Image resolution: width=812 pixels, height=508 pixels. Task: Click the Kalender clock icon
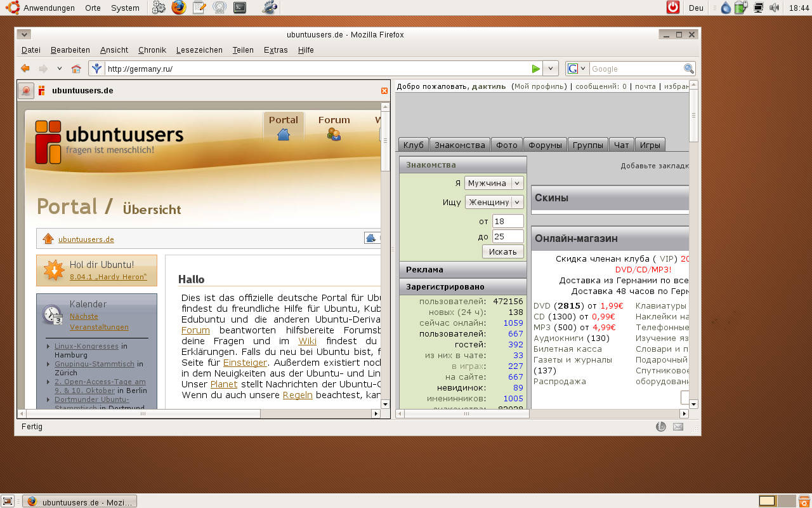(52, 315)
